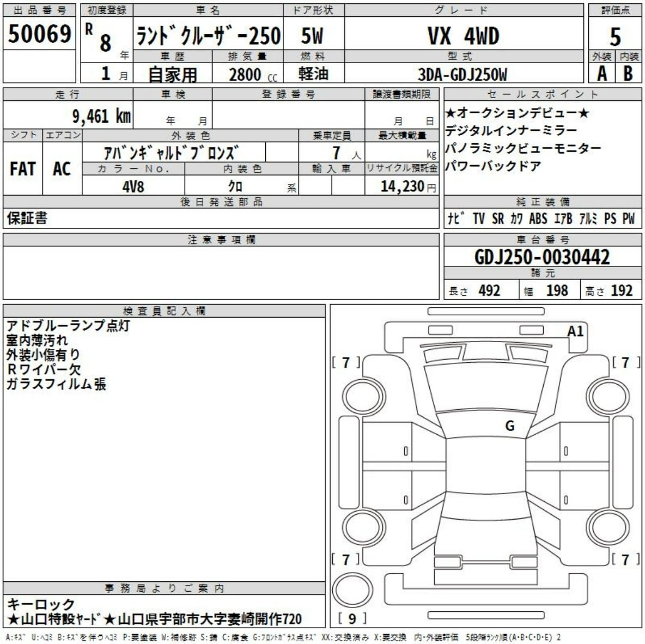Click the G windshield mark on diagram
The width and height of the screenshot is (645, 644).
click(x=510, y=426)
